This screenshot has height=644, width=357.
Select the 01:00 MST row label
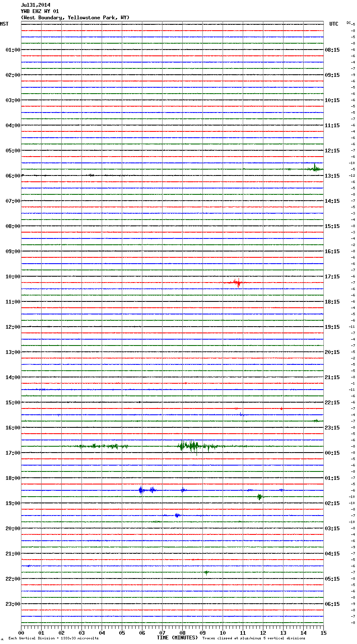[x=13, y=50]
